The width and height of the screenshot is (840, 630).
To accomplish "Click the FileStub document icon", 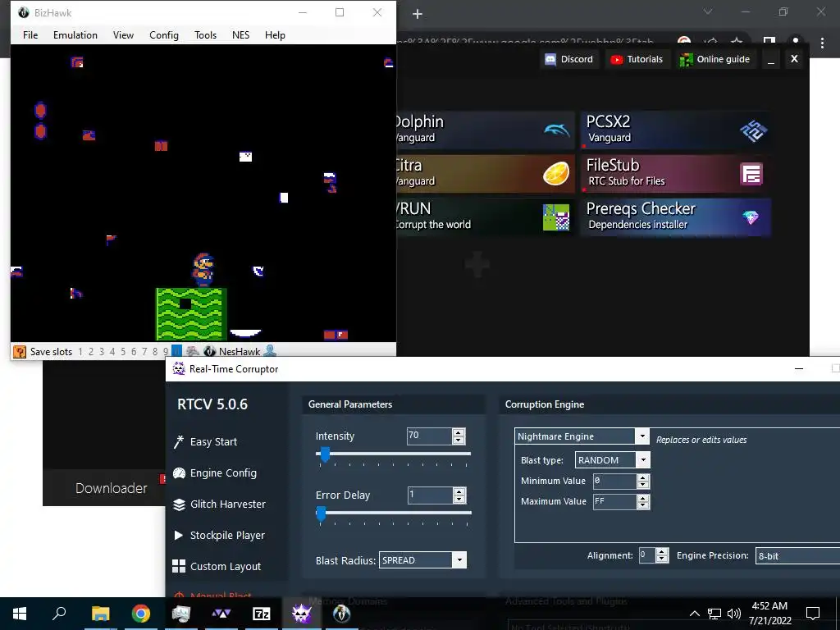I will point(751,174).
